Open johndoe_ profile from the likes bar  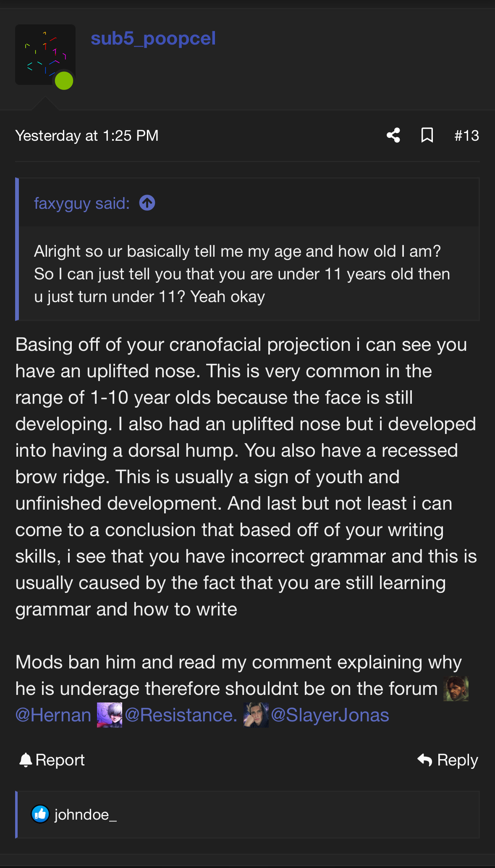(86, 815)
